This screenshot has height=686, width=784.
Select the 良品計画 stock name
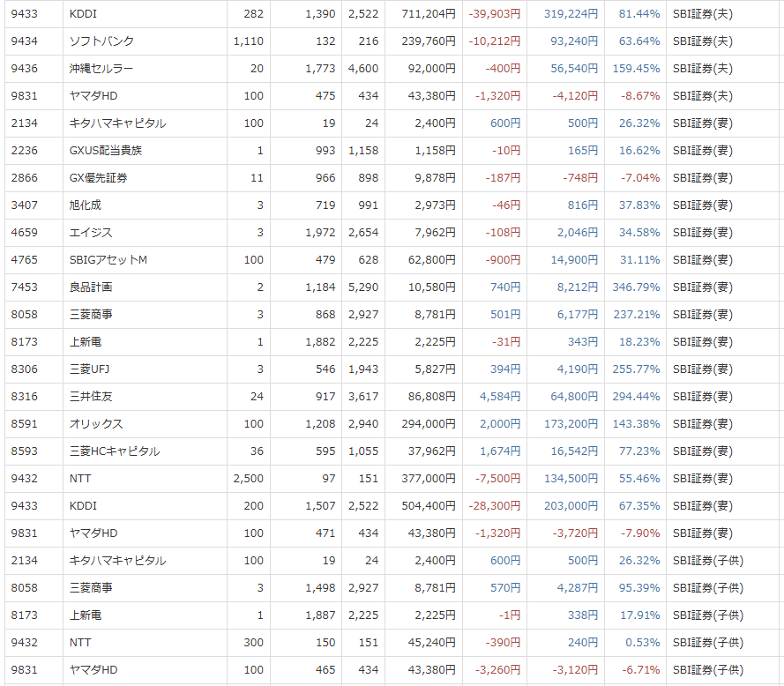point(91,287)
